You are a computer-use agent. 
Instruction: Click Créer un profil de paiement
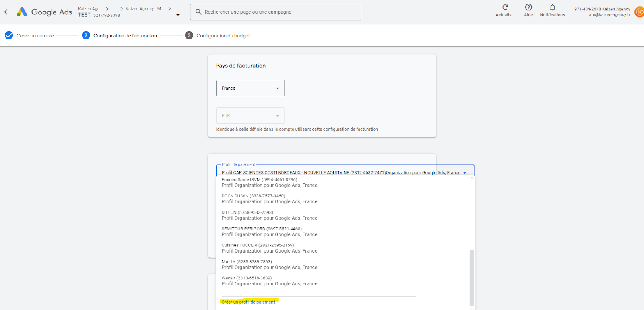tap(248, 302)
